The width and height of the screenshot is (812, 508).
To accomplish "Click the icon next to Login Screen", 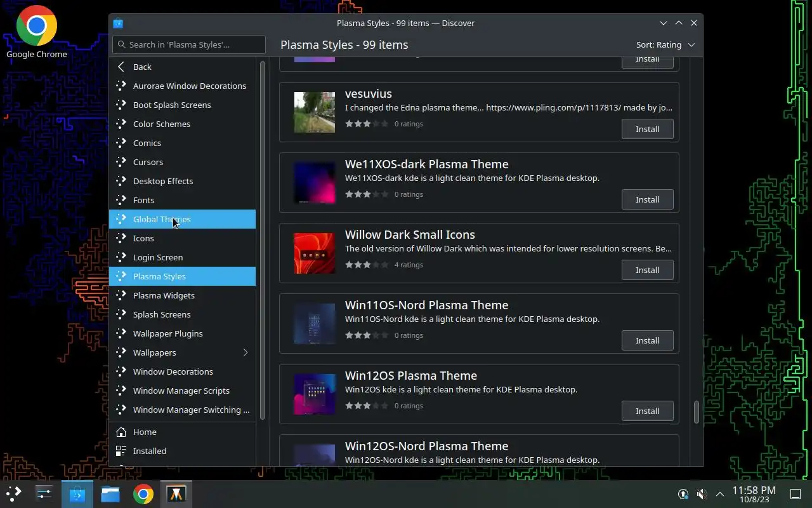I will click(x=121, y=257).
